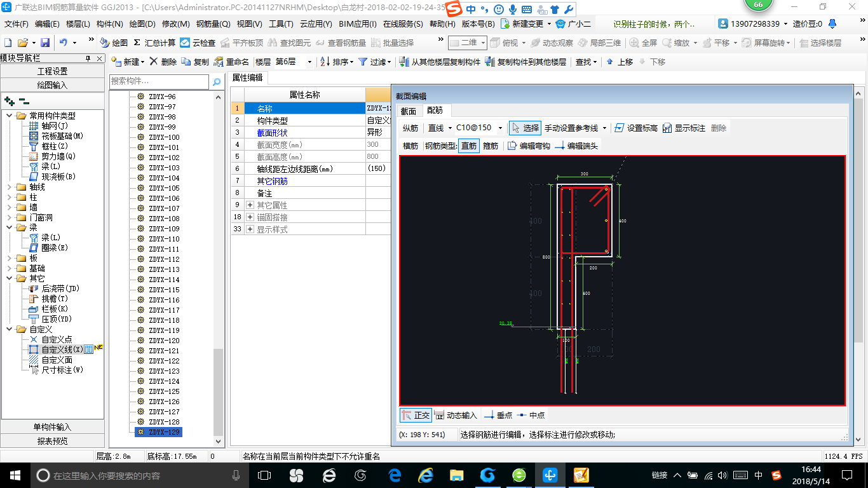Expand 其它属性 property group

(250, 205)
